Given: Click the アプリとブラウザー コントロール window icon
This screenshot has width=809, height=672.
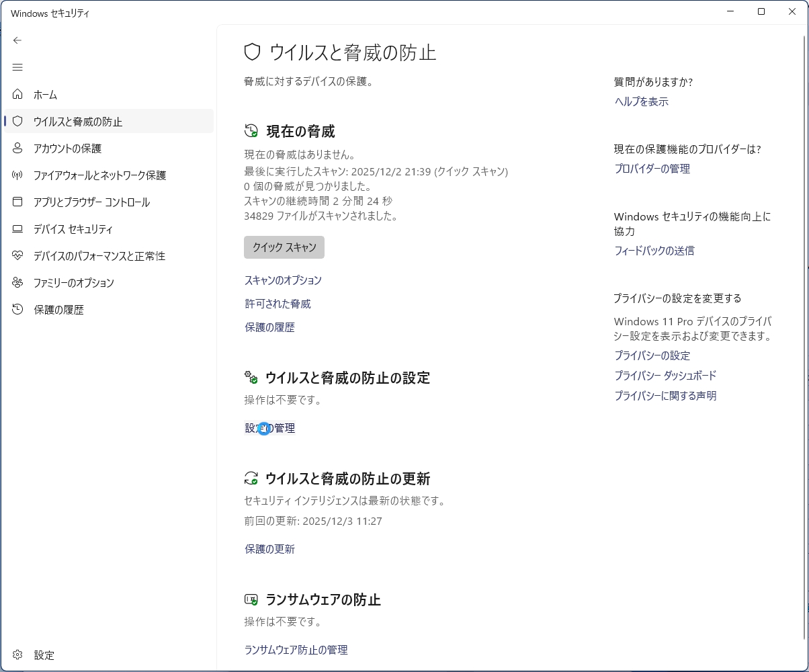Looking at the screenshot, I should coord(18,202).
